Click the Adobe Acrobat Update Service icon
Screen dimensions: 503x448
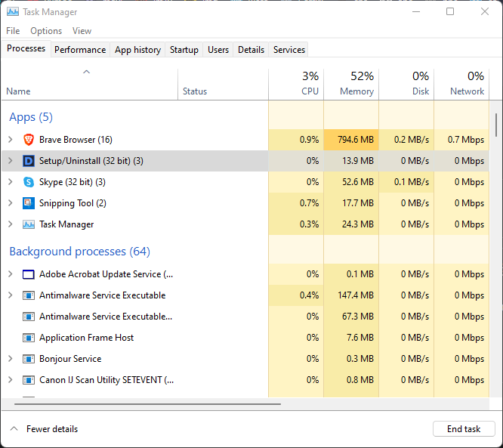click(29, 274)
